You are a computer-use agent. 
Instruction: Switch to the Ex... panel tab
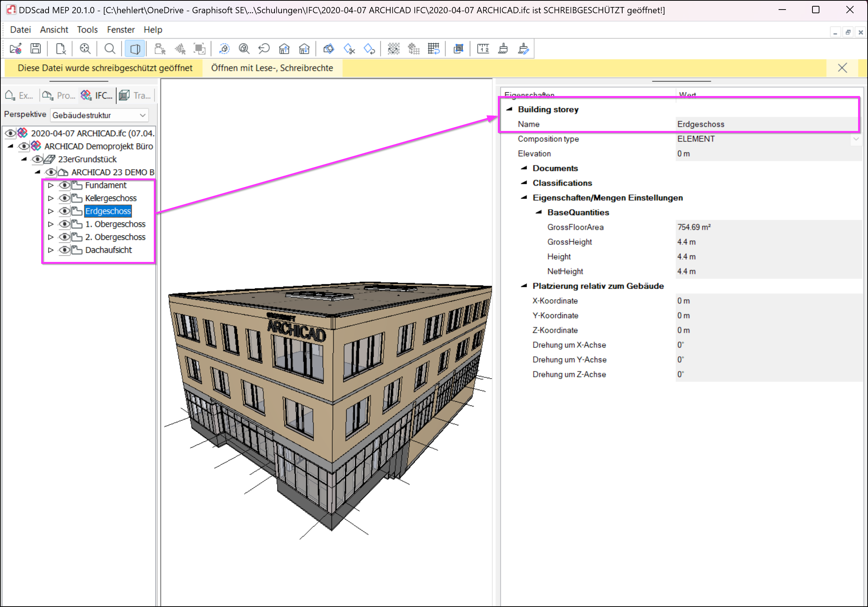pos(20,96)
